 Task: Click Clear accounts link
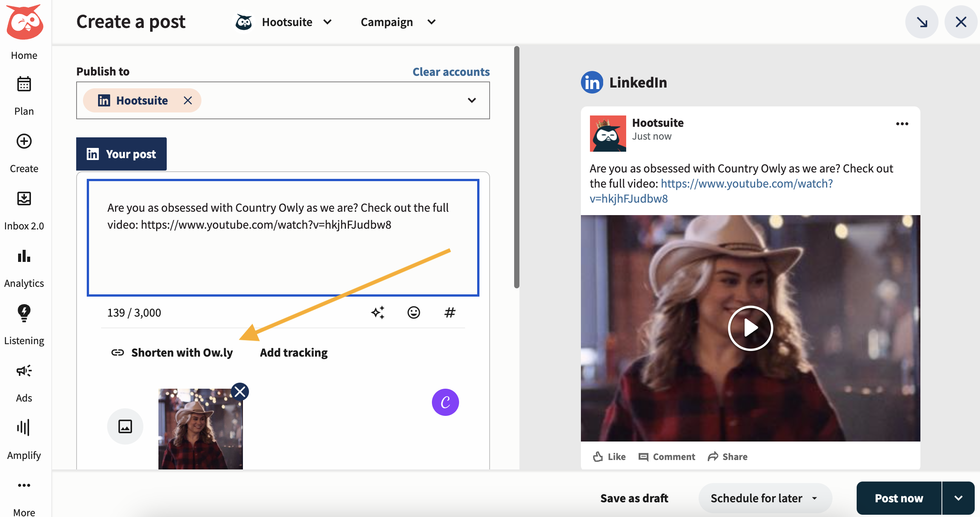[451, 72]
